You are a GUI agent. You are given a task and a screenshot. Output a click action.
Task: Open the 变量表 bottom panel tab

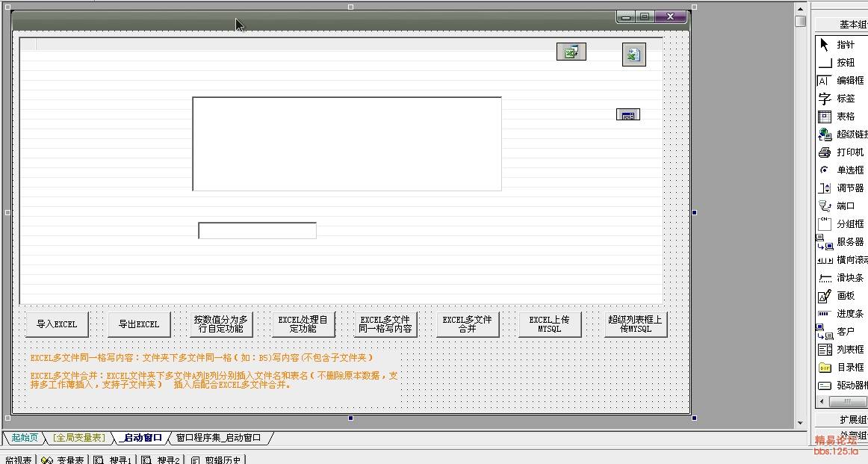[63, 460]
